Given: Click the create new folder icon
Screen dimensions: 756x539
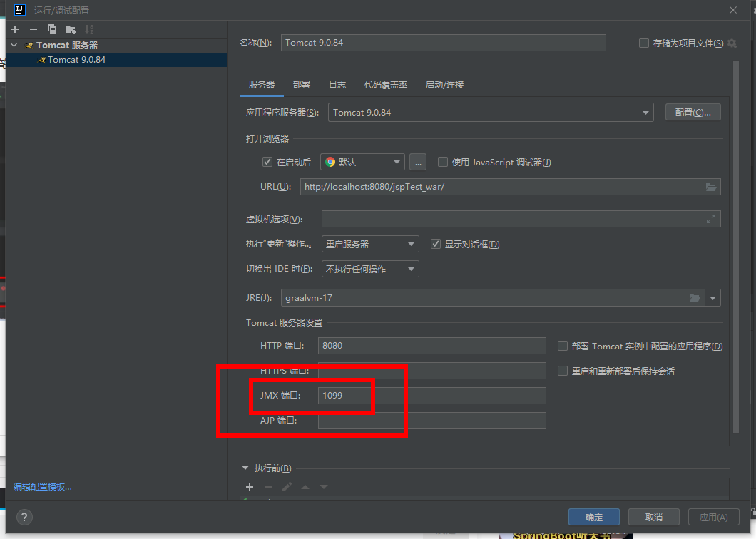Looking at the screenshot, I should click(71, 29).
